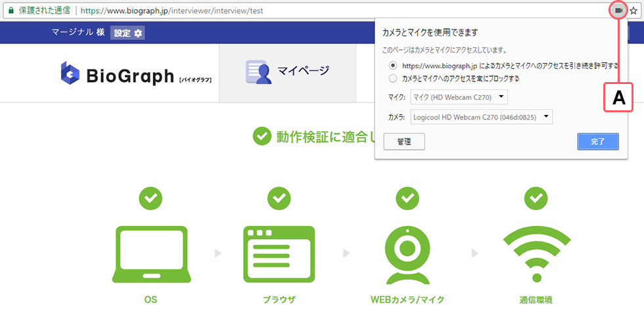Click the checkmark above WEBカメラ/マイク
Viewport: 644px width, 325px height.
pyautogui.click(x=407, y=198)
